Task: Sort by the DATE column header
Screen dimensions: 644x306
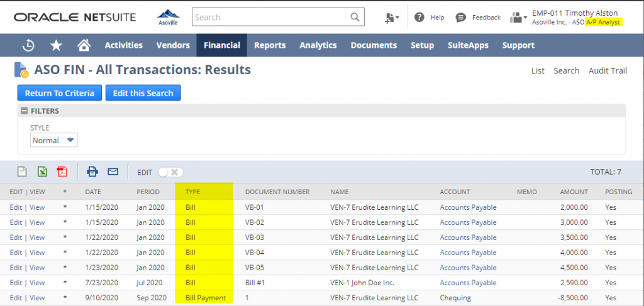Action: pos(93,192)
